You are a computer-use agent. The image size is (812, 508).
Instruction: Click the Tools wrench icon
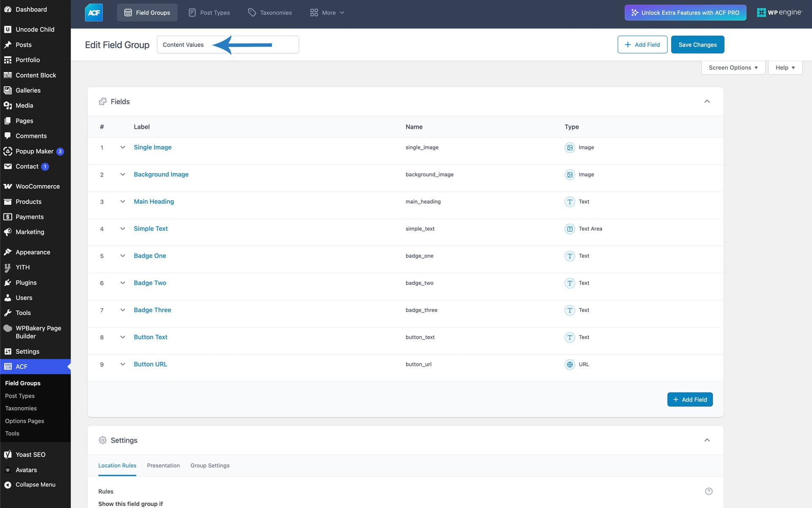[8, 313]
